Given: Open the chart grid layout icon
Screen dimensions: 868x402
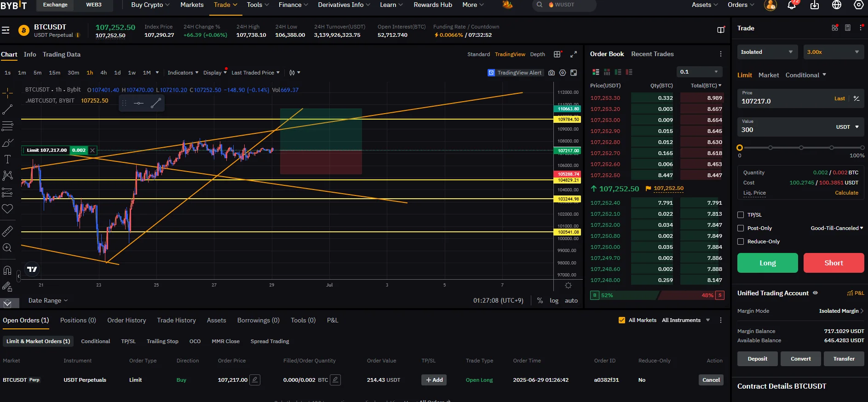Looking at the screenshot, I should pyautogui.click(x=558, y=54).
